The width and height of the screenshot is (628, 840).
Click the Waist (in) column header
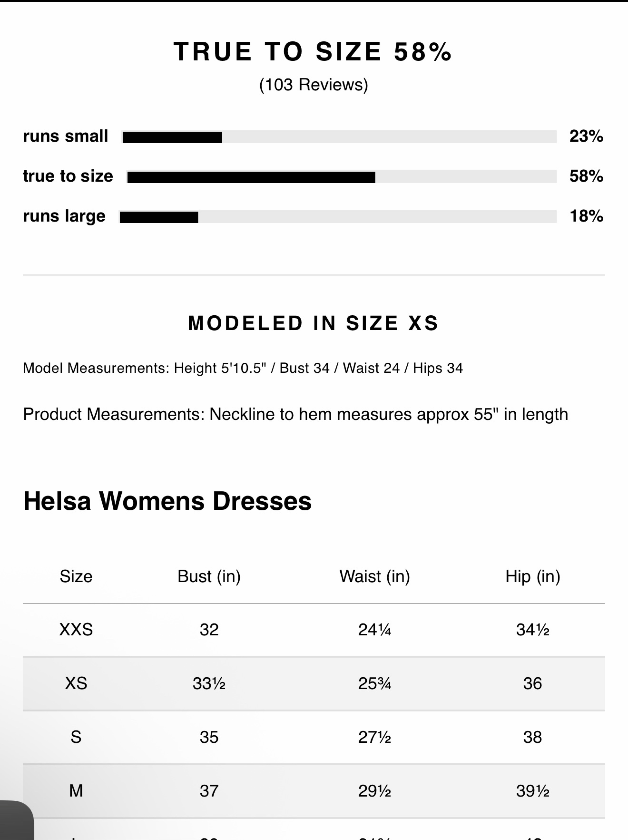pyautogui.click(x=375, y=576)
